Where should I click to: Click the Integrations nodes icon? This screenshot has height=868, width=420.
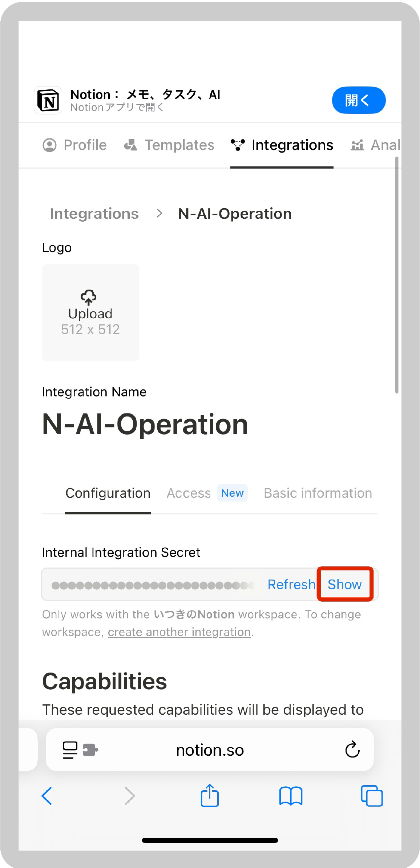click(238, 145)
